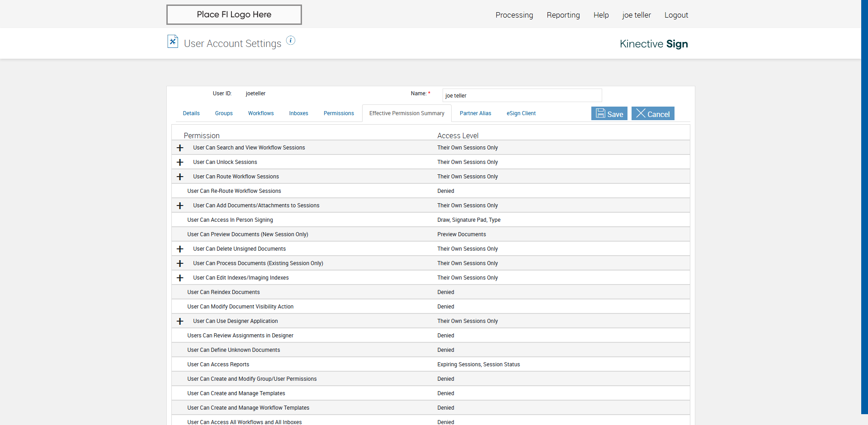
Task: Click the Kinective Sign logo
Action: (x=653, y=44)
